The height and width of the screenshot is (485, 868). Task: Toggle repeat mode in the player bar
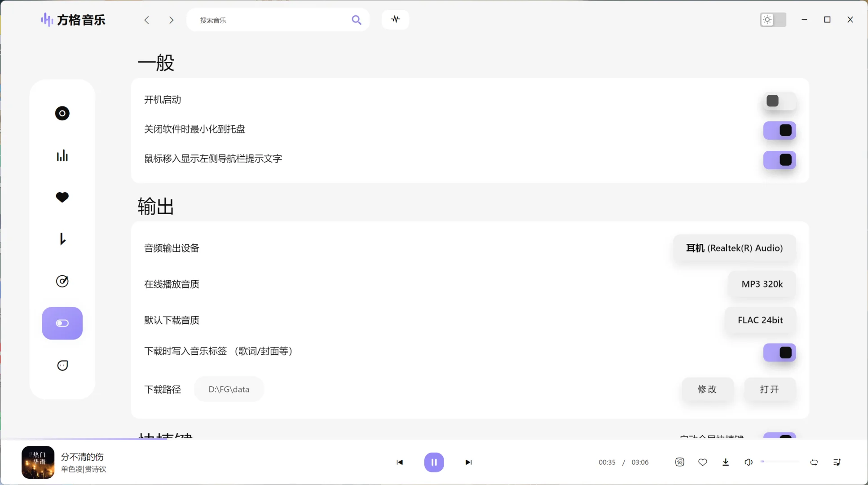click(814, 462)
